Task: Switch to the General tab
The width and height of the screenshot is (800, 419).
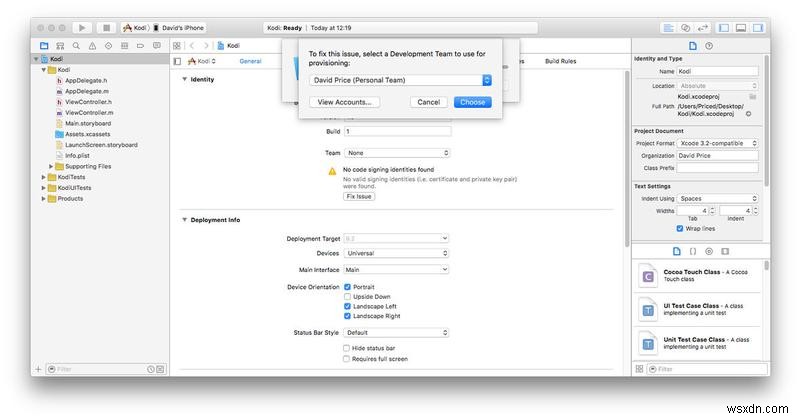Action: click(x=251, y=61)
